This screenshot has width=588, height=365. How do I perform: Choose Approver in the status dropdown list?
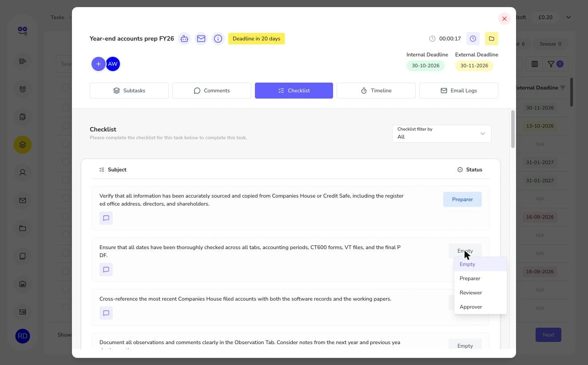click(481, 307)
